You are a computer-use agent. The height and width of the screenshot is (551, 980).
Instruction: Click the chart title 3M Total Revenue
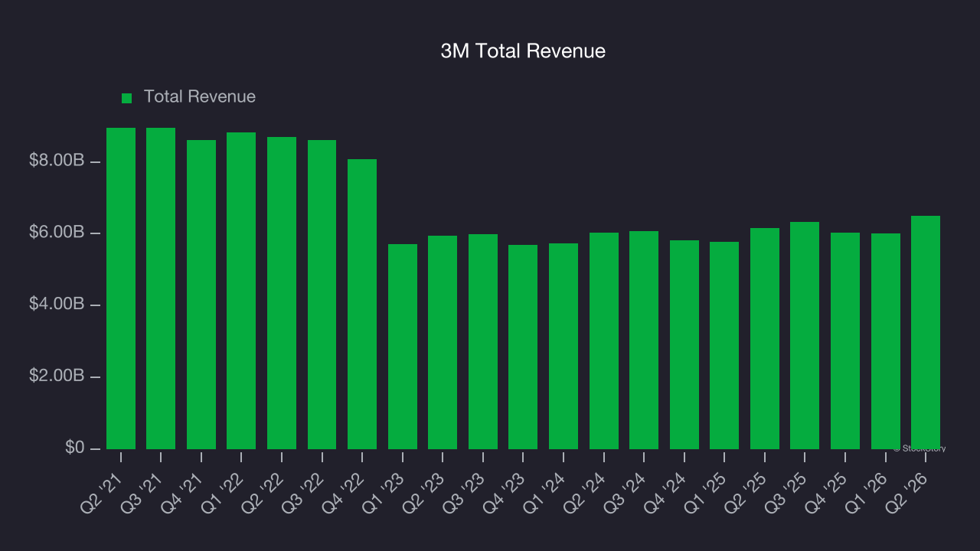click(523, 51)
